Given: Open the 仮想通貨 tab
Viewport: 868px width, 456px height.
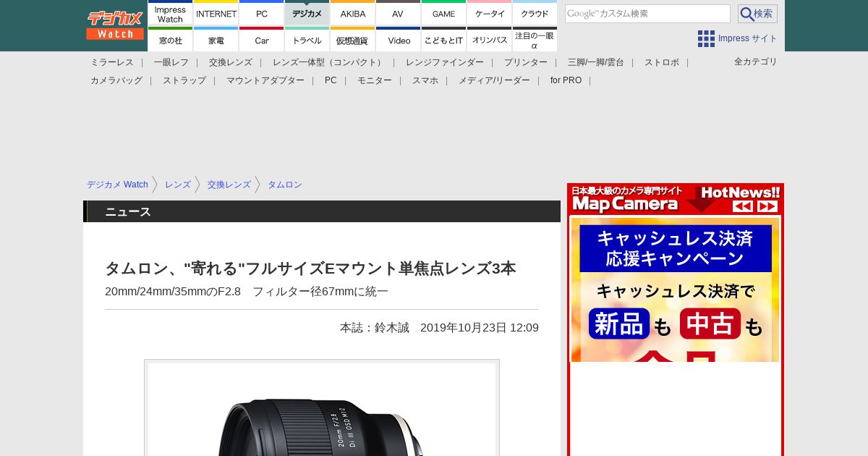Looking at the screenshot, I should click(x=353, y=40).
